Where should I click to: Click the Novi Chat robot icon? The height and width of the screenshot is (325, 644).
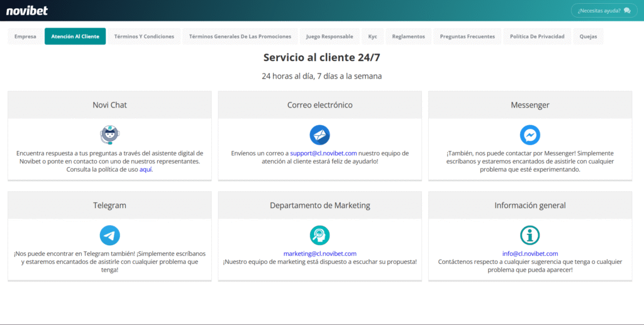point(109,135)
